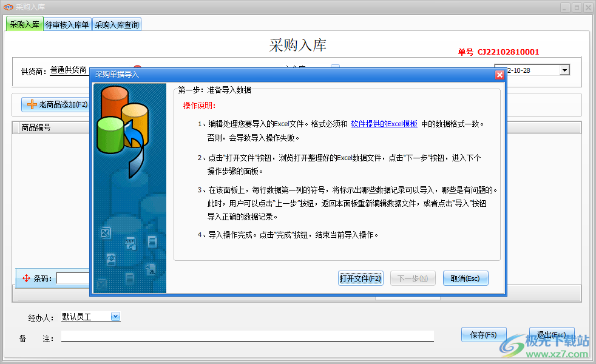Open the 经办人 combo box showing 默认员工

[x=115, y=316]
